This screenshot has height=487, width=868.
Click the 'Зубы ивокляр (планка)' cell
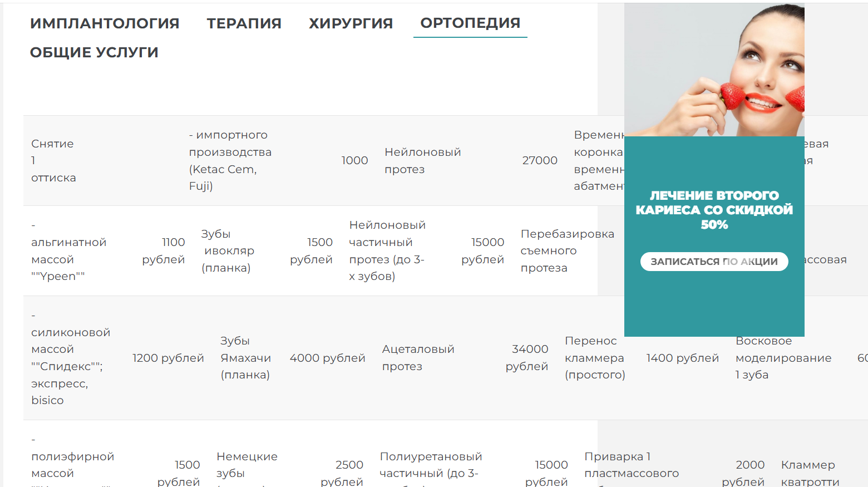coord(228,250)
